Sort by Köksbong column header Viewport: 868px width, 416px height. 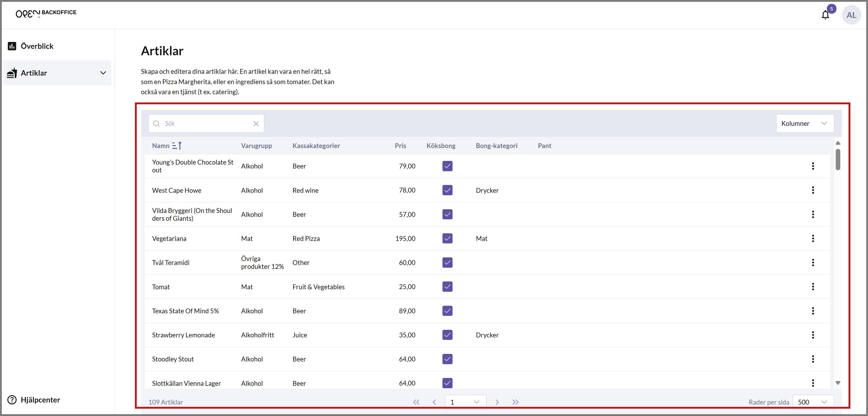441,146
